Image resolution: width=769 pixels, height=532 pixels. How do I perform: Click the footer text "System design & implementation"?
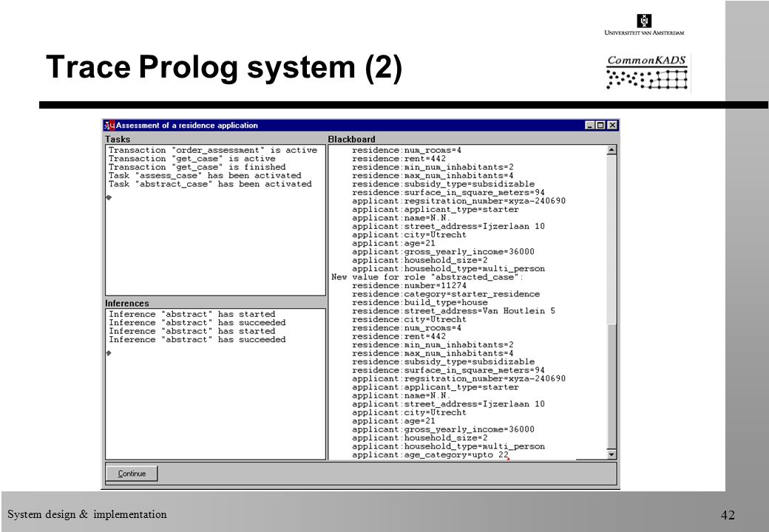[87, 514]
